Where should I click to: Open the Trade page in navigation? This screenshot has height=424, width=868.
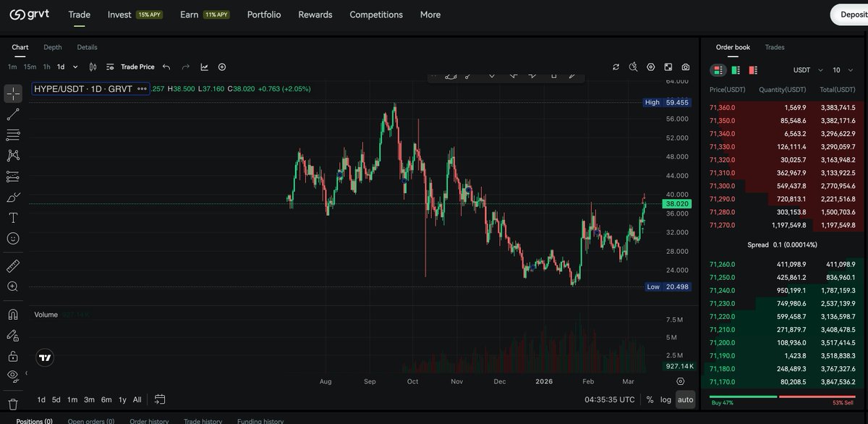[79, 14]
